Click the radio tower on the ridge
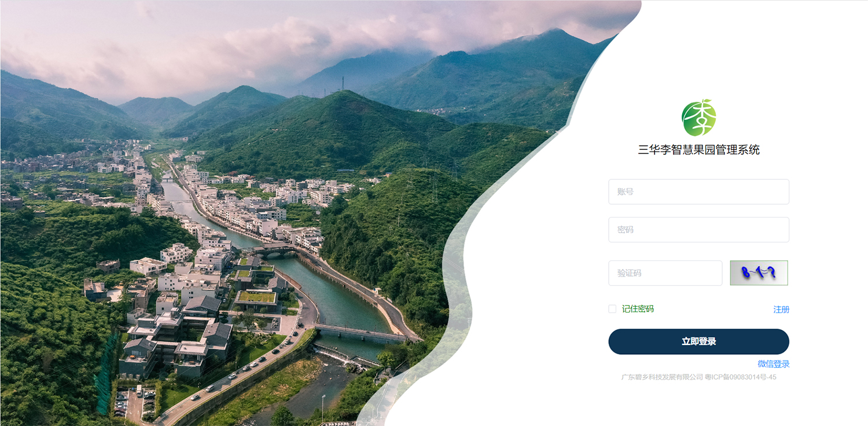Screen dimensions: 868x426 (343, 83)
